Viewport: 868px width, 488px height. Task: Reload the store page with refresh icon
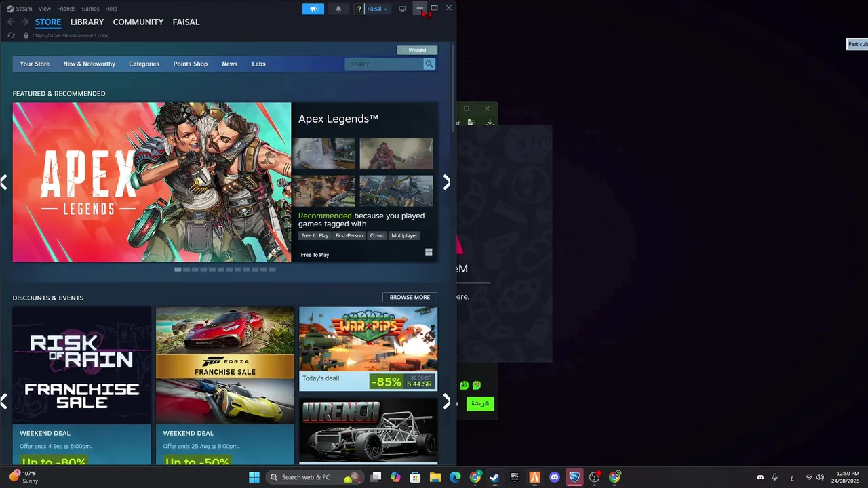click(11, 35)
